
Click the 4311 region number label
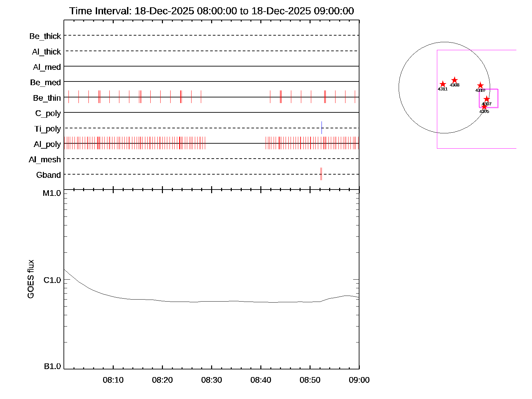click(443, 89)
